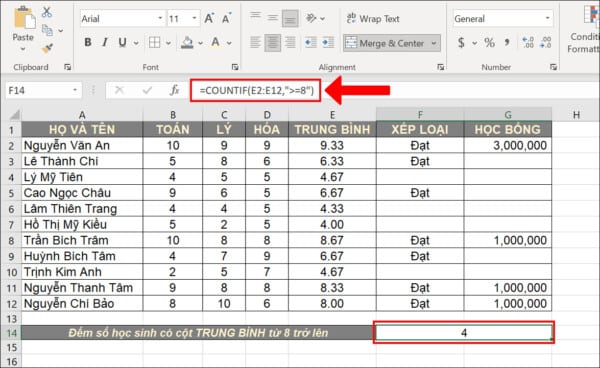
Task: Open Number group dialog launcher
Action: tap(553, 67)
